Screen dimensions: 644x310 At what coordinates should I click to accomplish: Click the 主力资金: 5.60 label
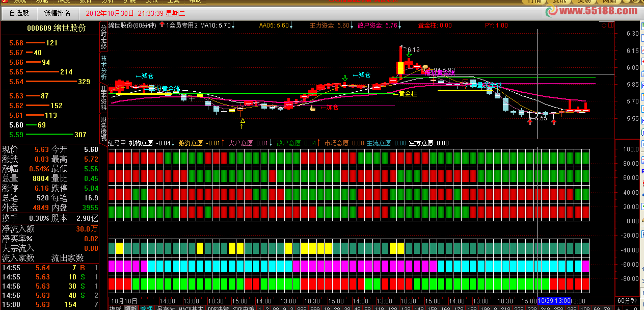330,25
